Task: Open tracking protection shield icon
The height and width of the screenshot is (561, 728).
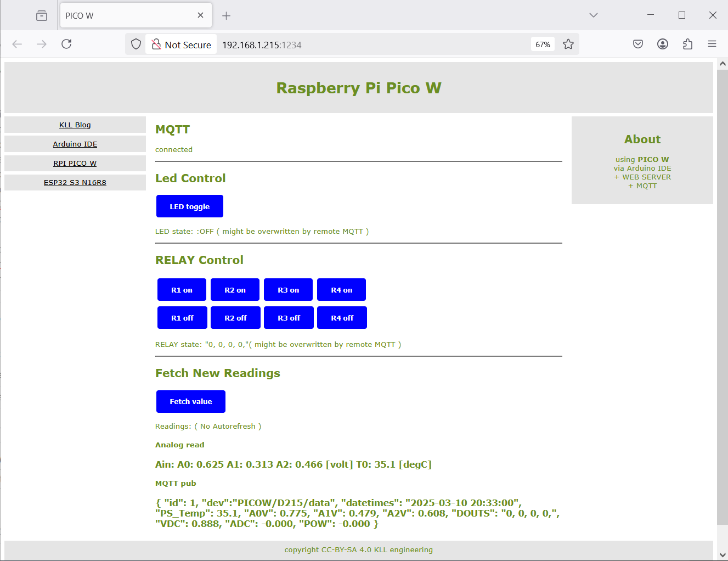Action: [136, 44]
